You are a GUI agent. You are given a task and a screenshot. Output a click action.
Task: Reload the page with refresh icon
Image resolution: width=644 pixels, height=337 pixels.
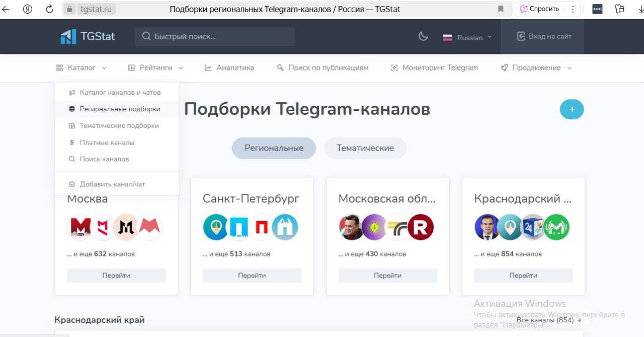(x=49, y=9)
